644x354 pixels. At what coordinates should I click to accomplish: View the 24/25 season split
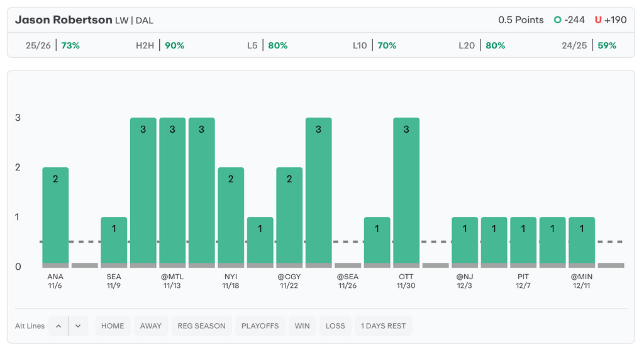(589, 45)
